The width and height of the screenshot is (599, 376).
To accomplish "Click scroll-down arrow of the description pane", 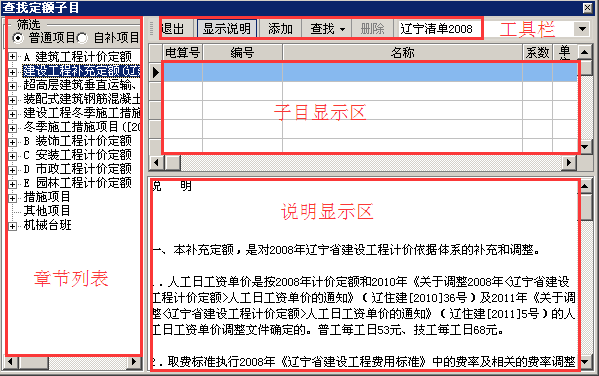I will pyautogui.click(x=585, y=361).
